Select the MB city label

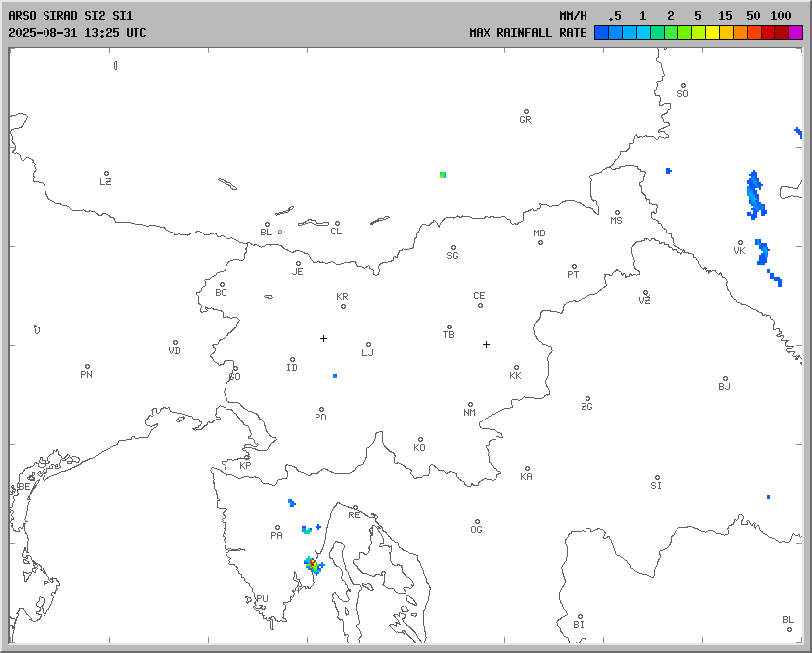pyautogui.click(x=539, y=233)
